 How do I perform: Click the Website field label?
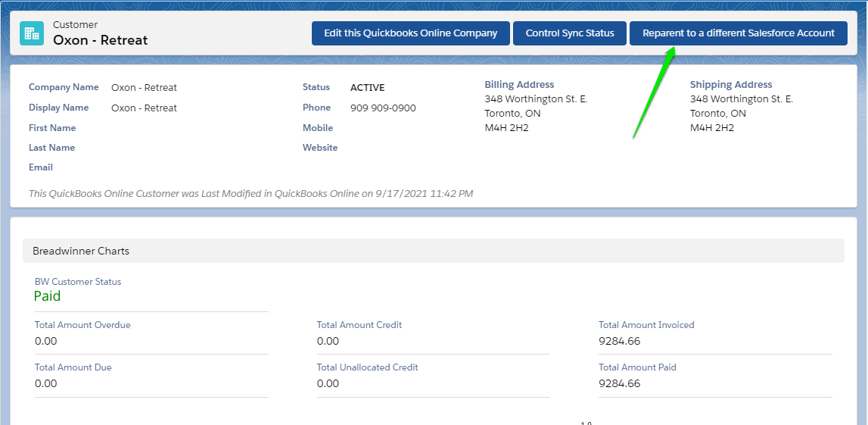click(x=320, y=148)
